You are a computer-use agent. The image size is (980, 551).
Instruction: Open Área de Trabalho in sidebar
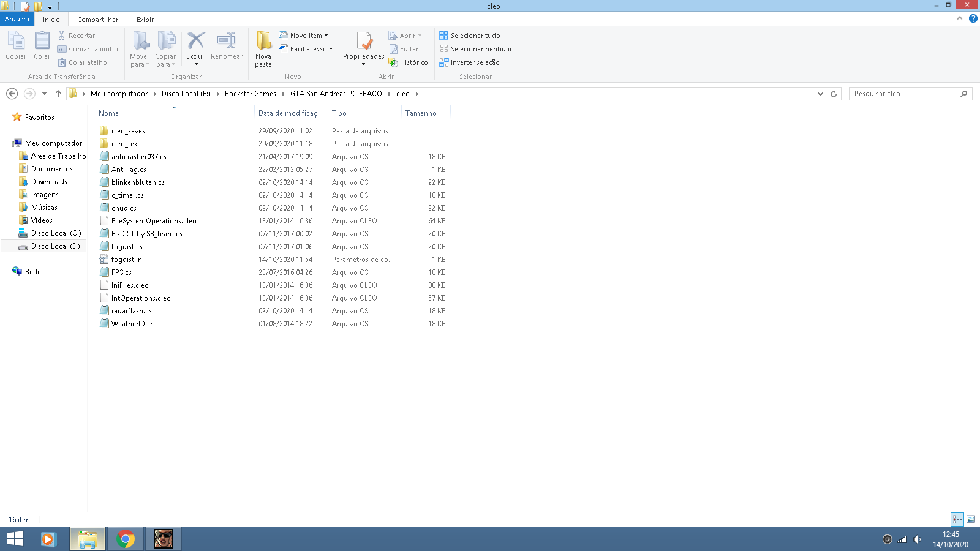point(58,156)
